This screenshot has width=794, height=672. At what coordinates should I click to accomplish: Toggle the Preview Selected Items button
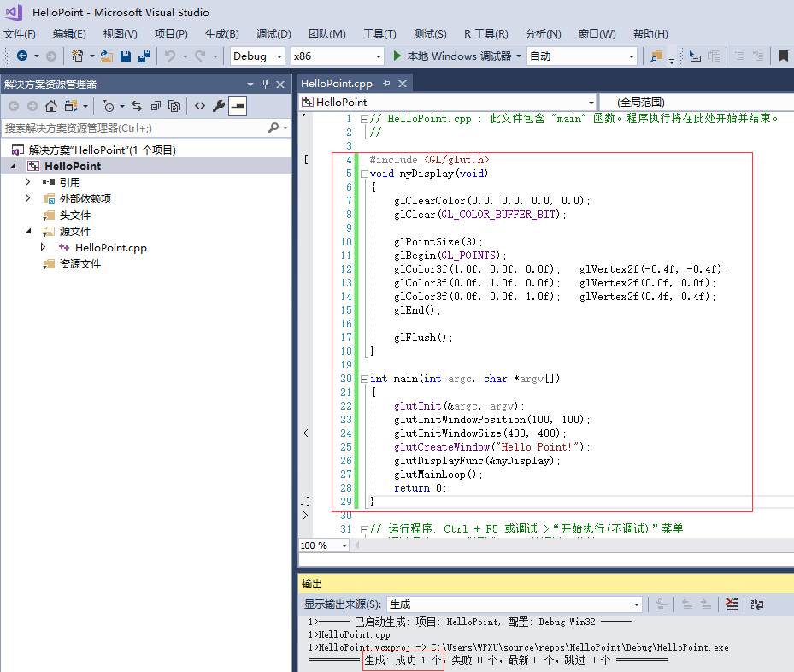click(x=238, y=106)
